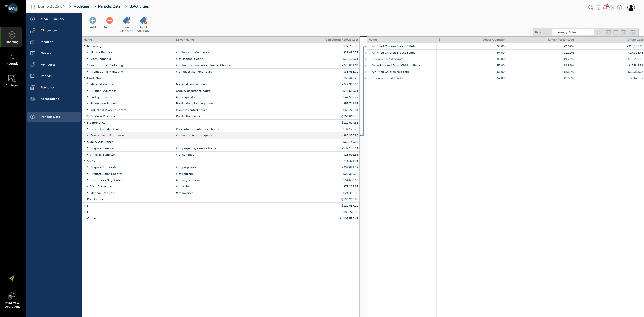Image resolution: width=644 pixels, height=317 pixels.
Task: Select Periodic Data in the sidebar
Action: coord(54,117)
